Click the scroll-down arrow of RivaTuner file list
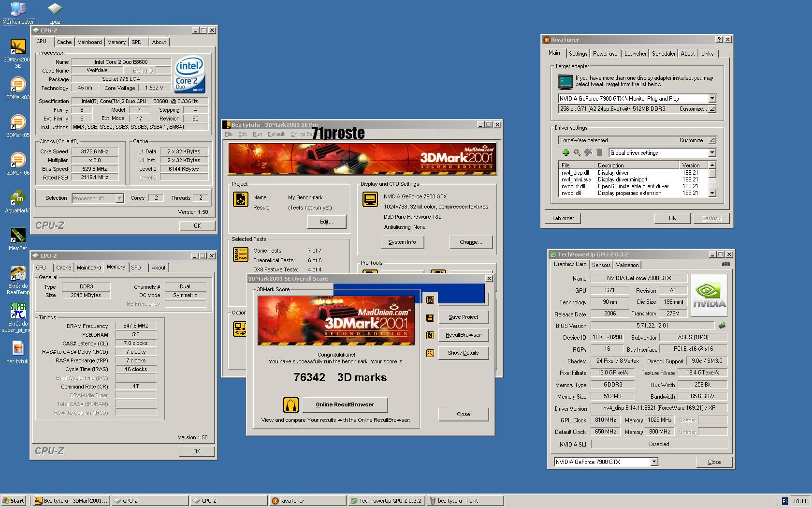Image resolution: width=812 pixels, height=508 pixels. point(712,193)
